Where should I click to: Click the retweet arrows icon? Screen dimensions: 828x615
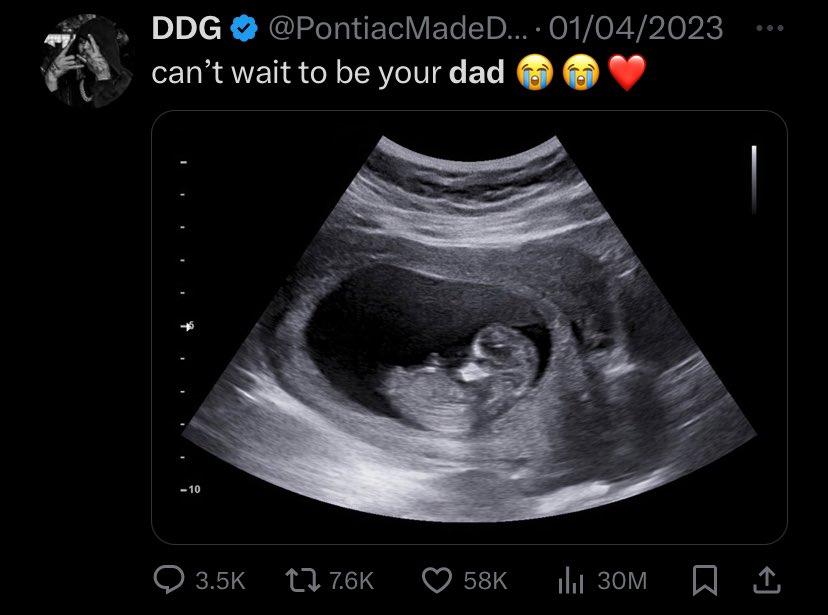pos(303,580)
